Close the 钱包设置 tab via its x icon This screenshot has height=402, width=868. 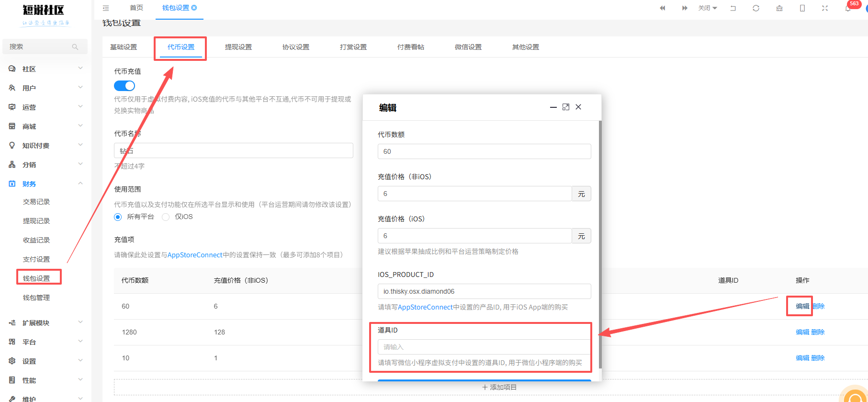194,8
